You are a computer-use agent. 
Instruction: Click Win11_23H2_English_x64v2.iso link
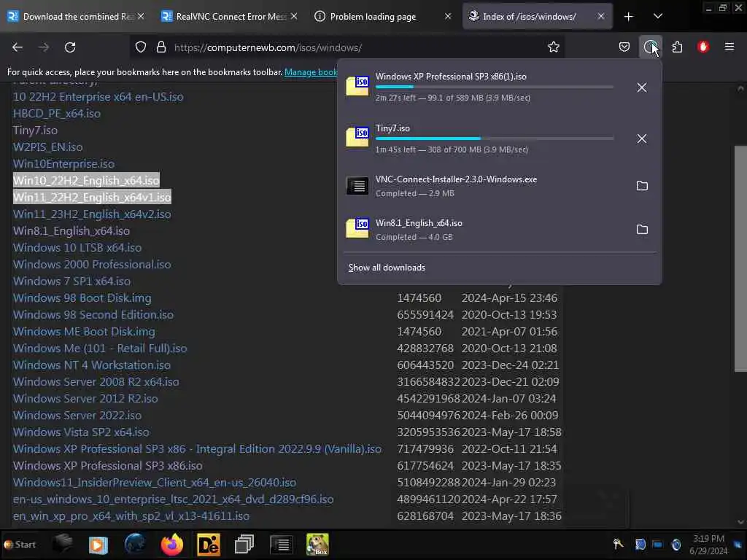point(92,214)
